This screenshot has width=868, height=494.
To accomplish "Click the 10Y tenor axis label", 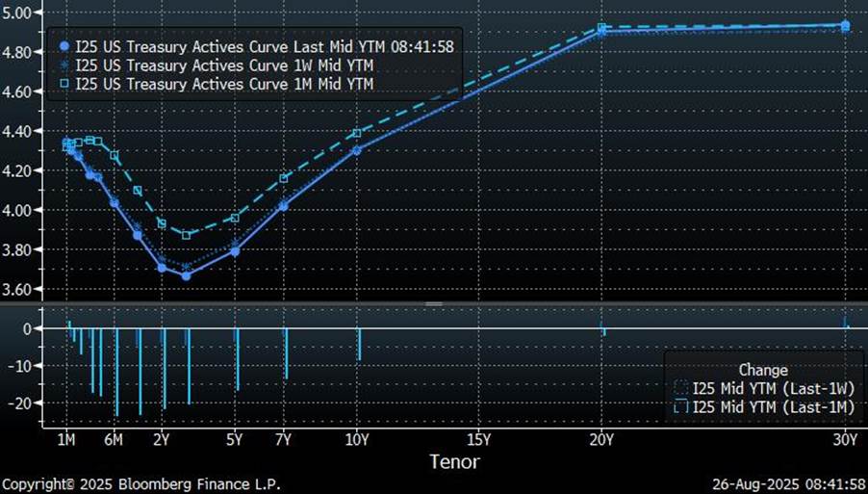I will (x=358, y=440).
